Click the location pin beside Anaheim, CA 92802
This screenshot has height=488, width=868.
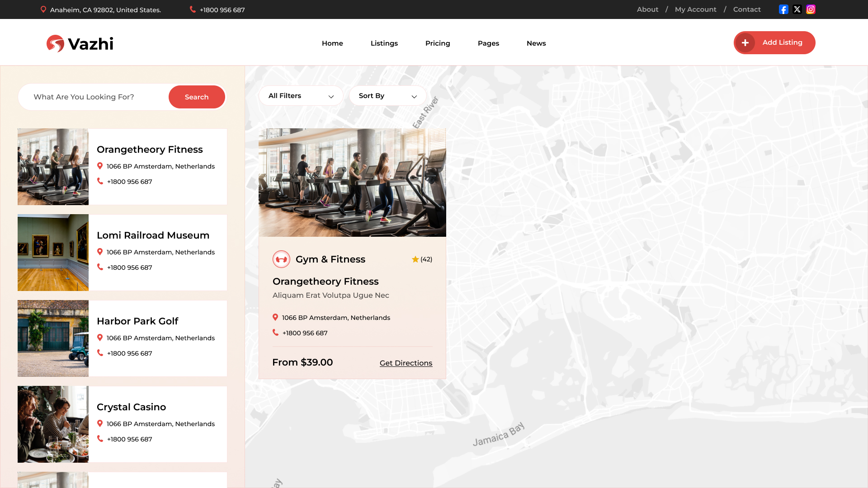[x=43, y=9]
